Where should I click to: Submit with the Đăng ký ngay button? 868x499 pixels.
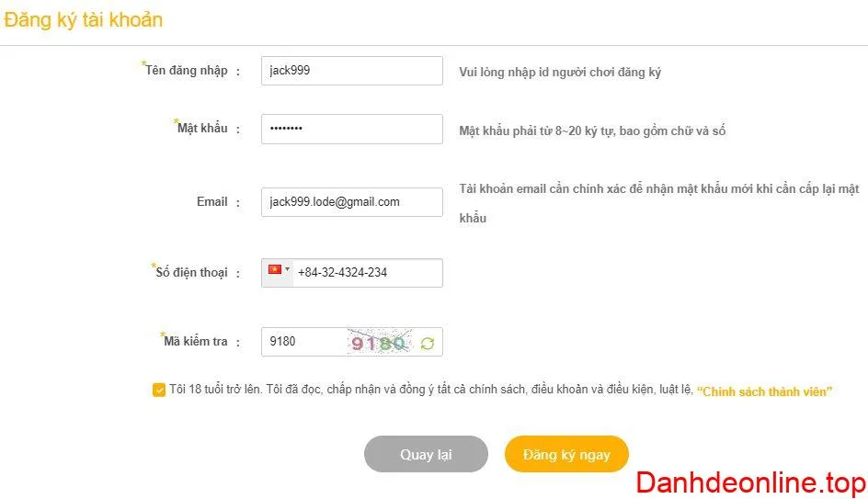[566, 454]
